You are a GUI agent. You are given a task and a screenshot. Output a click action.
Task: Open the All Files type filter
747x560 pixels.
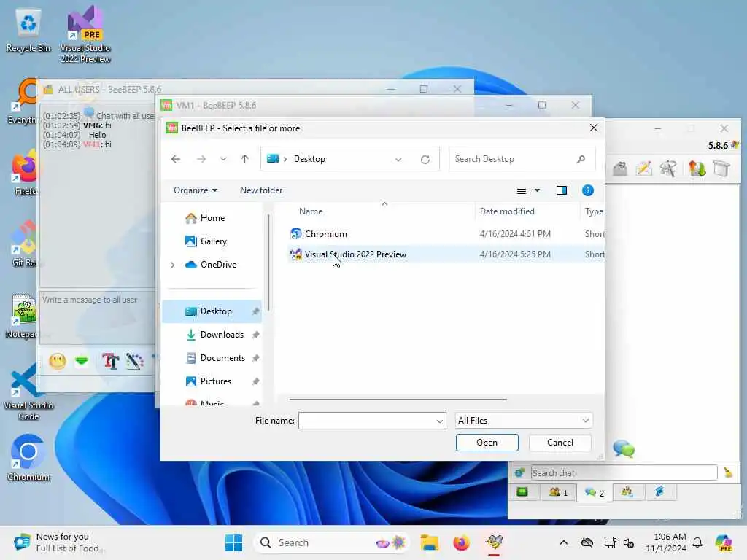coord(523,421)
